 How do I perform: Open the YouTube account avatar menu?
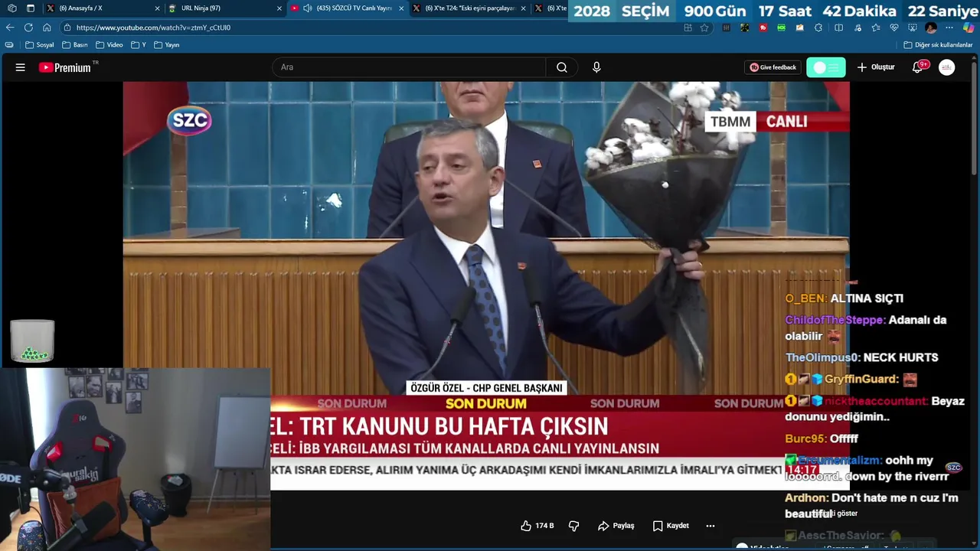947,67
